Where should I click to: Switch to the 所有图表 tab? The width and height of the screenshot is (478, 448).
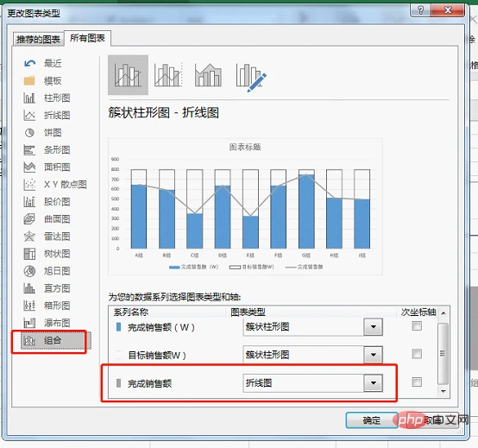pos(87,38)
